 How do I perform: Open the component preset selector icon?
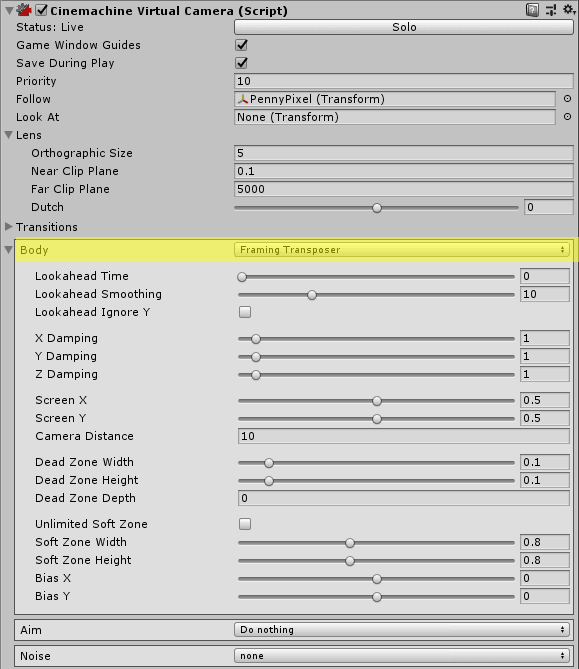coord(551,10)
